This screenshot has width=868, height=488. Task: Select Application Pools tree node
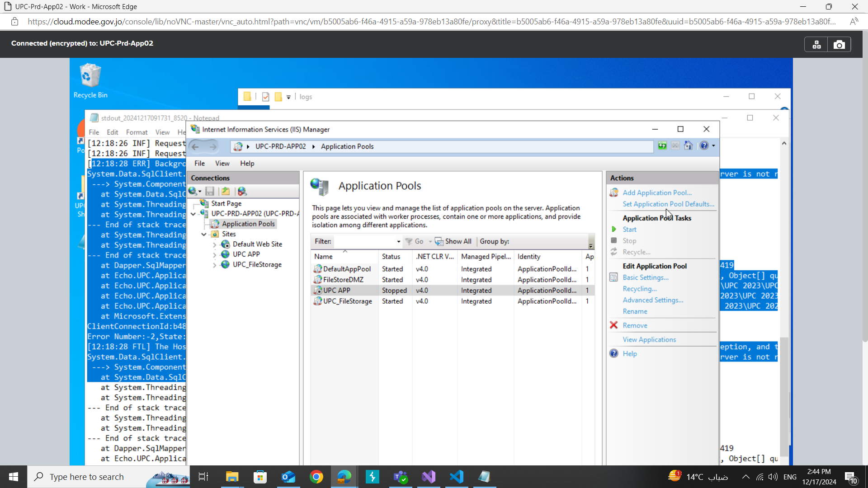[x=248, y=224]
